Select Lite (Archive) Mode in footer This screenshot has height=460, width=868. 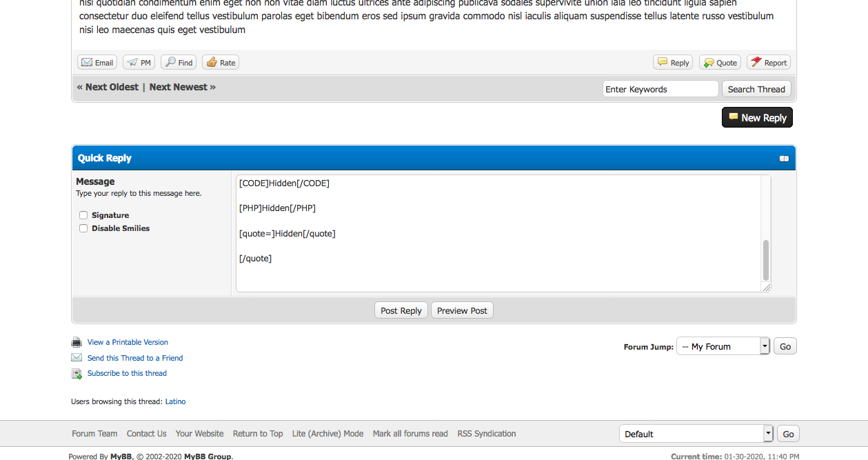(327, 434)
